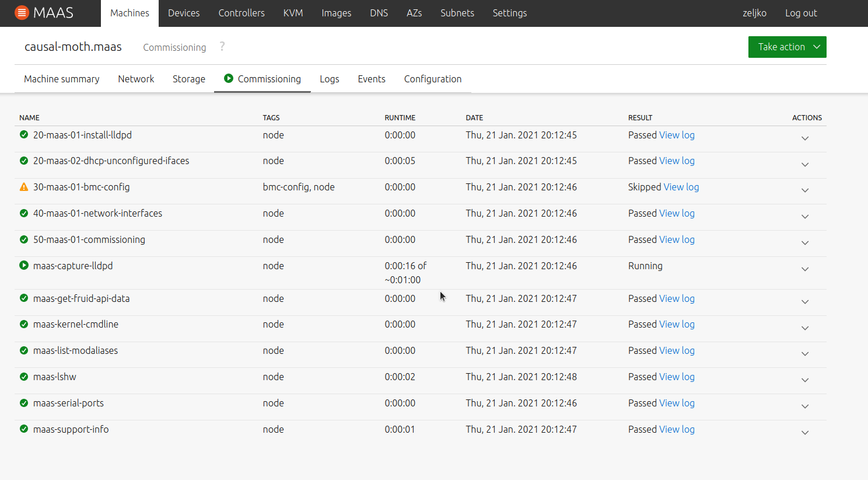Open AZs in top navigation
This screenshot has height=480, width=868.
click(414, 13)
